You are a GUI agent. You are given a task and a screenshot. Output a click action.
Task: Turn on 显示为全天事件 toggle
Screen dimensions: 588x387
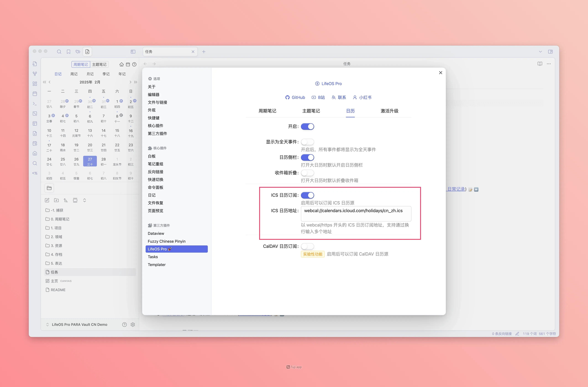[x=307, y=142]
